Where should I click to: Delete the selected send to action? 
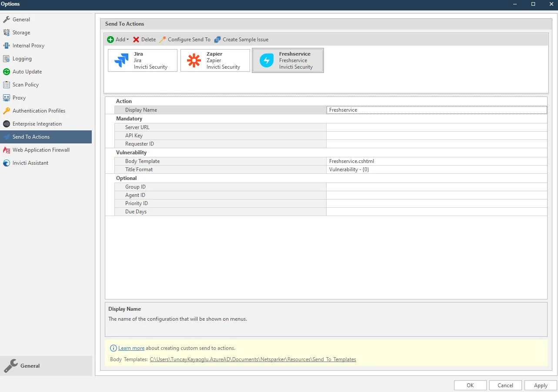(x=144, y=39)
